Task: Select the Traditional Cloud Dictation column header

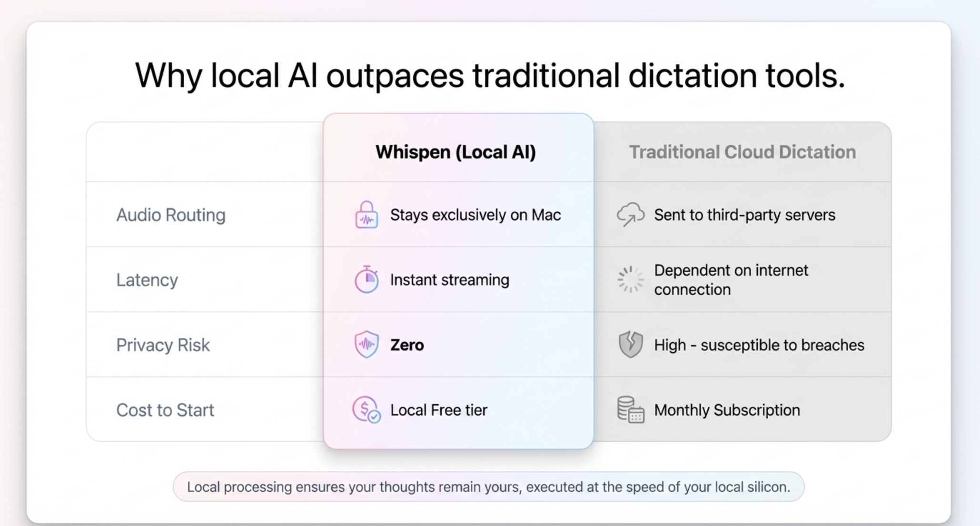Action: click(742, 152)
